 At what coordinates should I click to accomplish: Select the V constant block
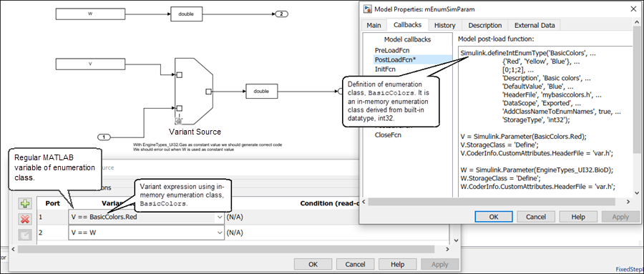pos(90,64)
